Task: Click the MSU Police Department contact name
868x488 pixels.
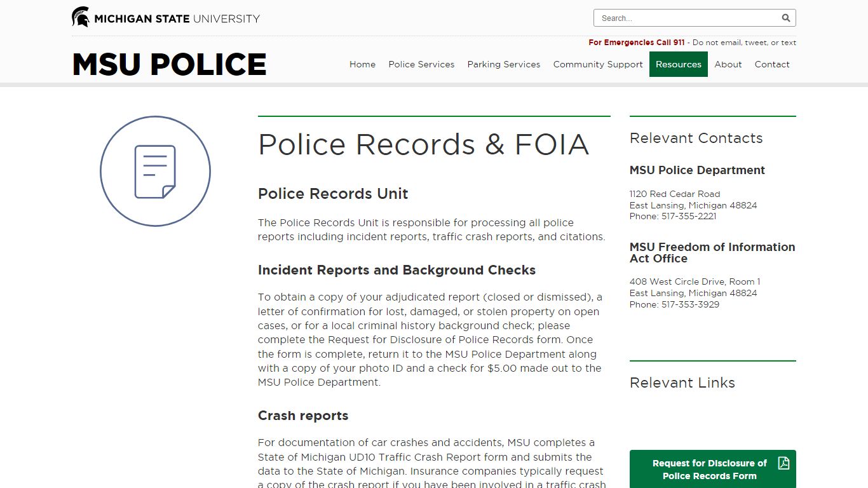Action: tap(697, 170)
